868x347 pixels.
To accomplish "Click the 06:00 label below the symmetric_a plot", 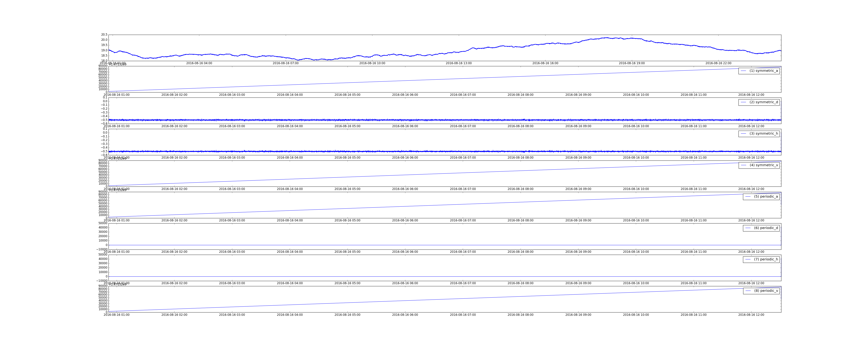I will pos(405,95).
